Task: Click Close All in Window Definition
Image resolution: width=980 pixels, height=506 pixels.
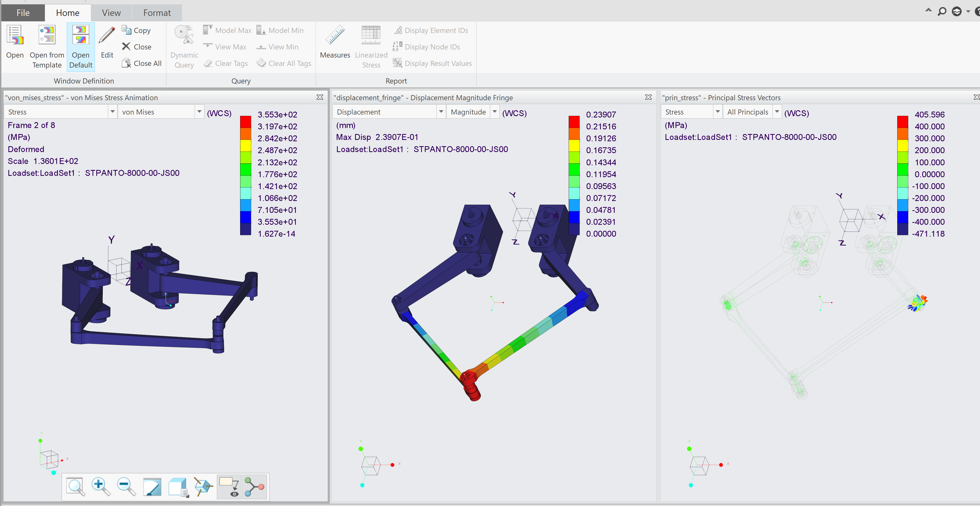Action: pos(141,63)
